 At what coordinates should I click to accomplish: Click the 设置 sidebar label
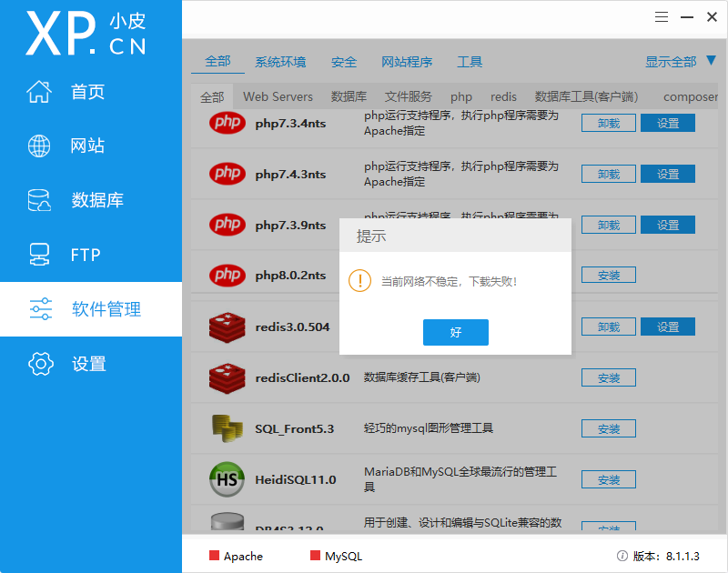tap(88, 364)
